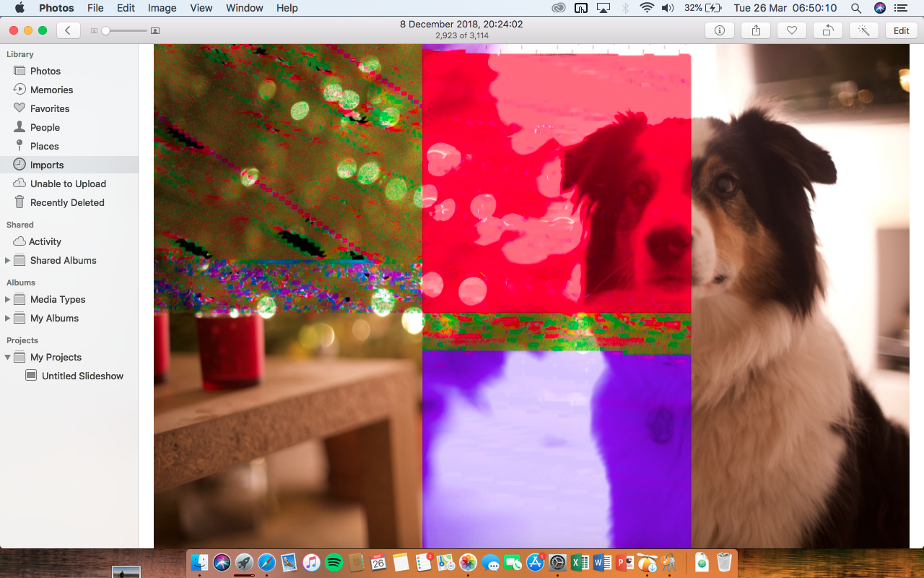Open the AirPlay display menu
This screenshot has height=578, width=924.
pyautogui.click(x=603, y=8)
